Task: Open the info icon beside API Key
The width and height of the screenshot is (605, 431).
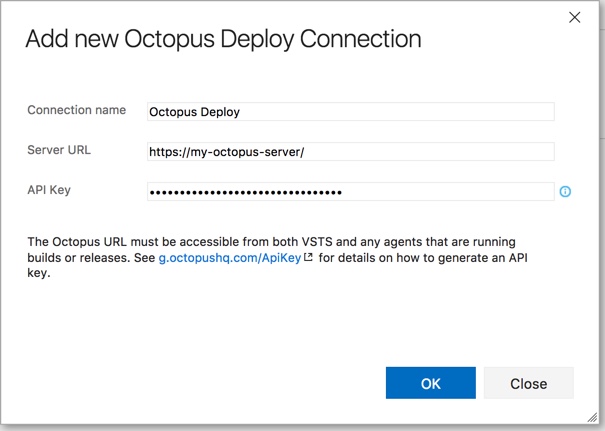Action: pyautogui.click(x=565, y=191)
